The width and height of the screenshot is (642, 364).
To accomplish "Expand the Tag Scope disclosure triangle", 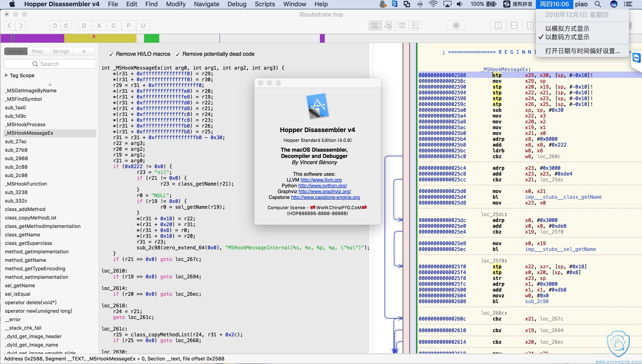I will (x=6, y=75).
